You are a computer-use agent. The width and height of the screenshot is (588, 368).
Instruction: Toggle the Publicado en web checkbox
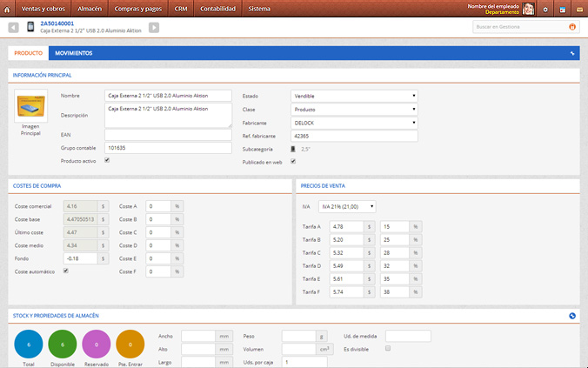[x=293, y=161]
